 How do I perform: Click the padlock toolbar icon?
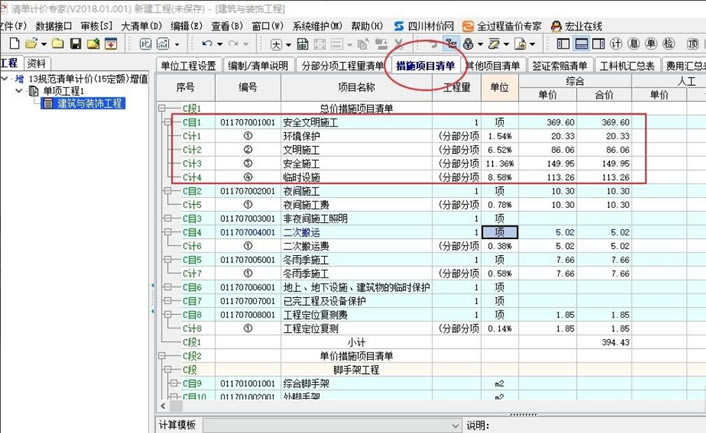468,44
